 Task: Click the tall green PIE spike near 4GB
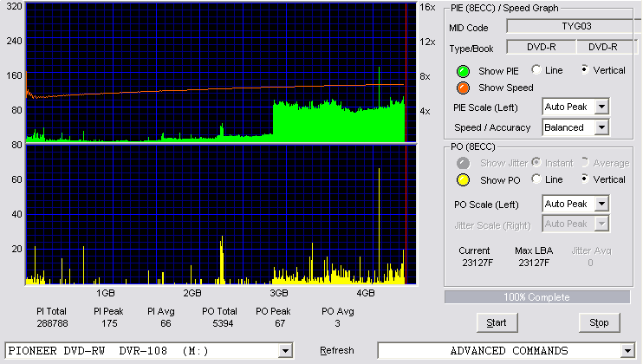click(x=379, y=87)
